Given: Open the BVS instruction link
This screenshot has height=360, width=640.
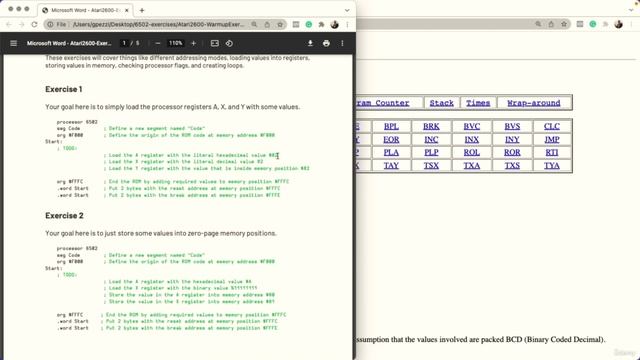Looking at the screenshot, I should 512,127.
